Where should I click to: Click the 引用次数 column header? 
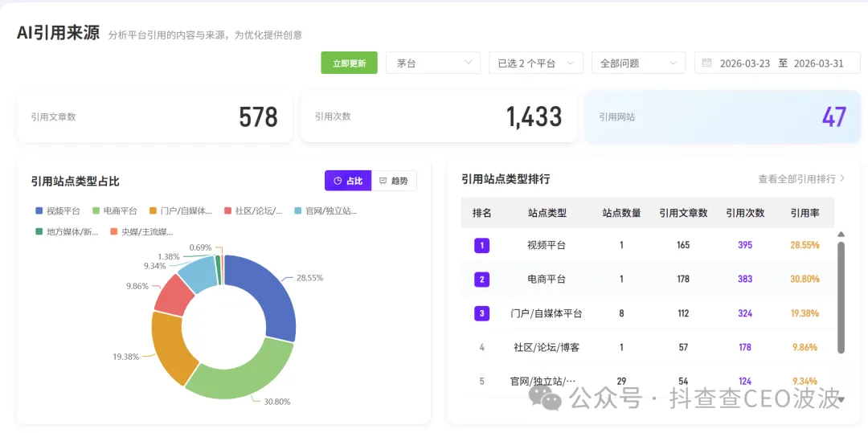pyautogui.click(x=745, y=213)
